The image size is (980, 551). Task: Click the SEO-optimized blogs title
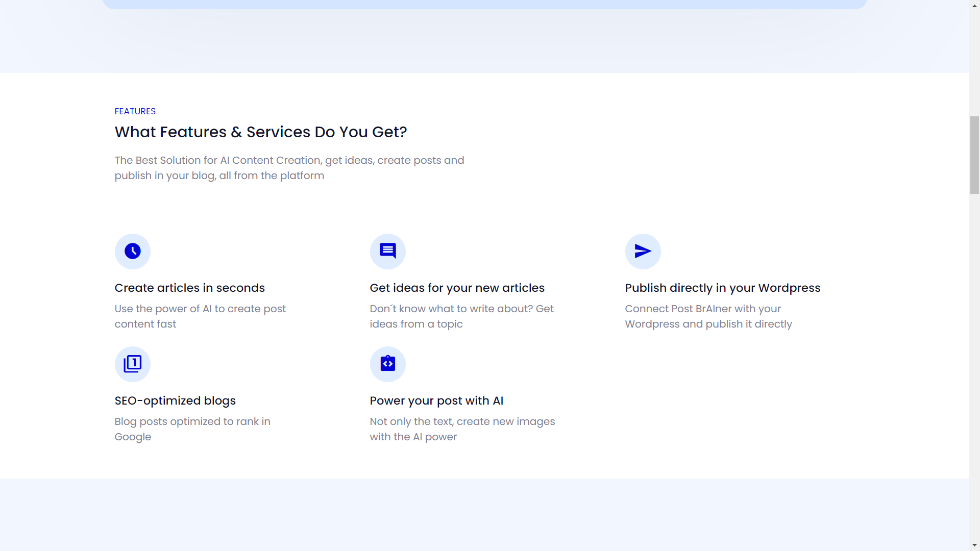pyautogui.click(x=175, y=400)
